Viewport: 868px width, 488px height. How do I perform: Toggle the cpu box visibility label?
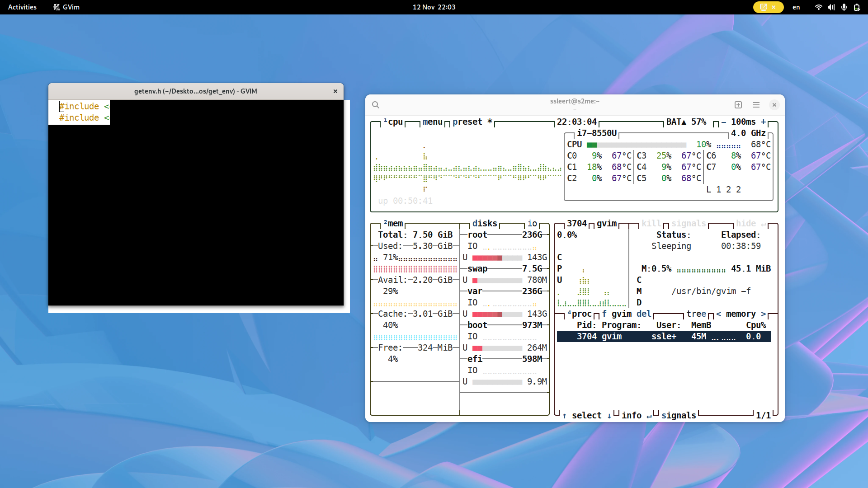point(395,122)
